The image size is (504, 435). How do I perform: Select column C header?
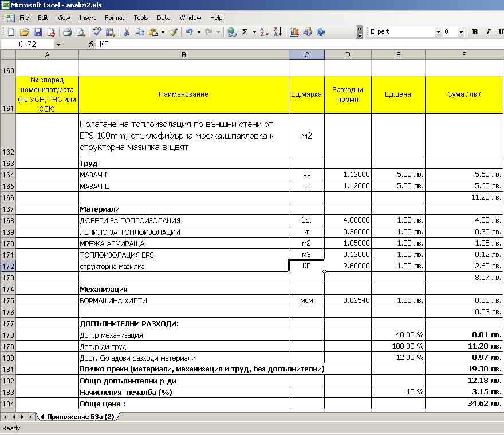[x=306, y=55]
